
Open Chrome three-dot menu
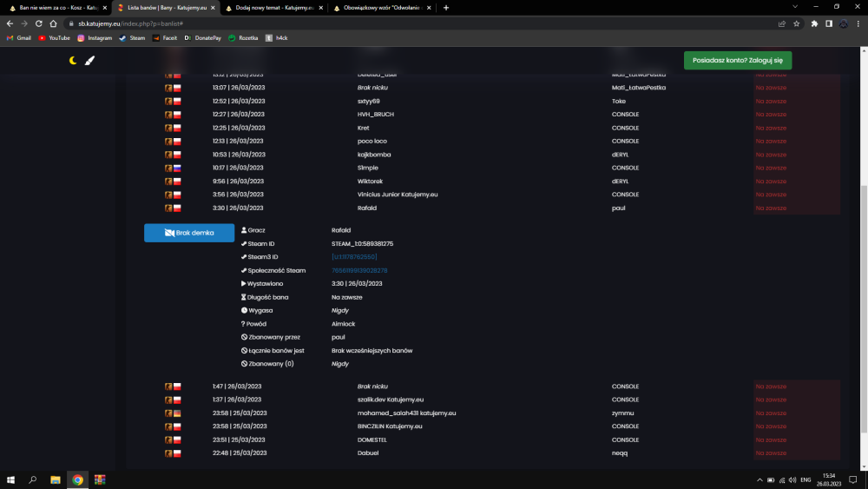tap(858, 23)
